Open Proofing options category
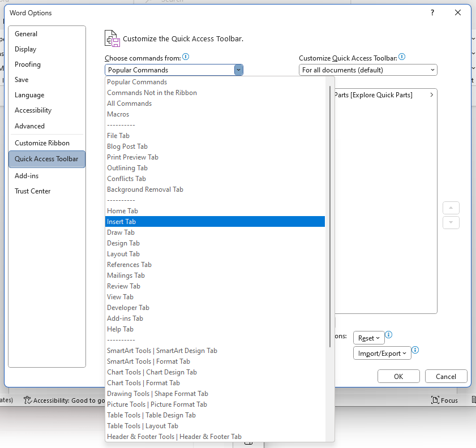 [47, 64]
